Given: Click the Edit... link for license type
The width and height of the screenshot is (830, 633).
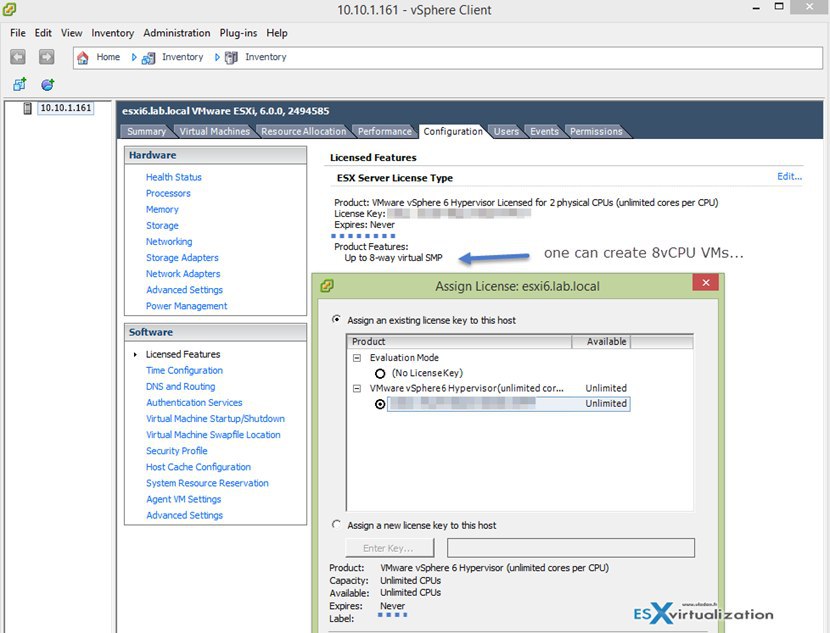Looking at the screenshot, I should point(789,177).
